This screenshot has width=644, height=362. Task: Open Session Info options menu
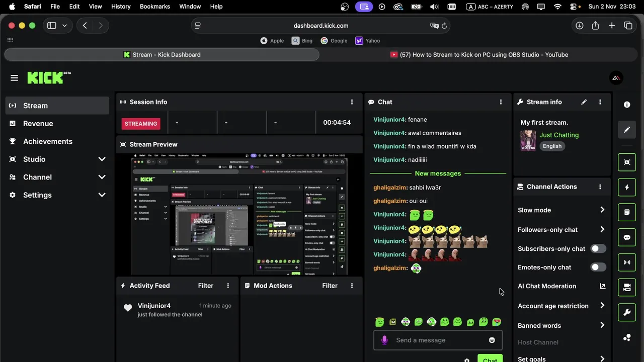pyautogui.click(x=352, y=102)
